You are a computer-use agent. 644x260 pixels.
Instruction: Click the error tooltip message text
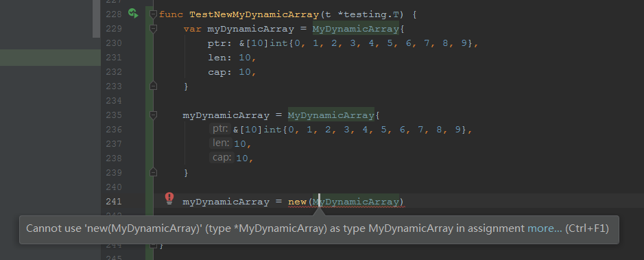(x=275, y=228)
